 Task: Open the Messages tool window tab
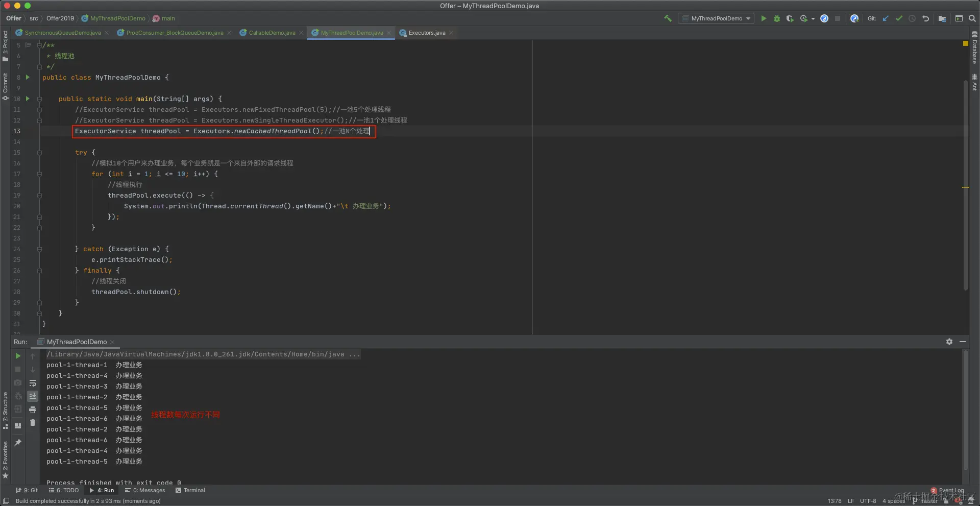(x=145, y=490)
